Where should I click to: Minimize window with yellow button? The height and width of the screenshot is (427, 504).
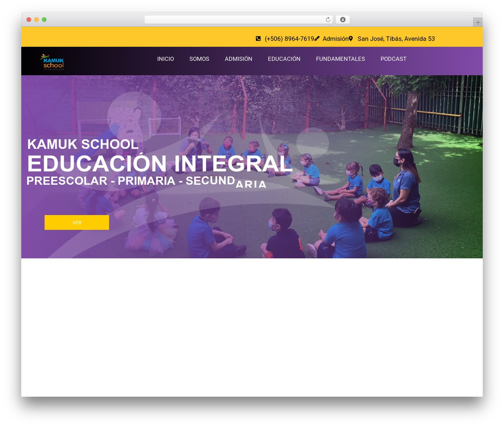(x=36, y=20)
